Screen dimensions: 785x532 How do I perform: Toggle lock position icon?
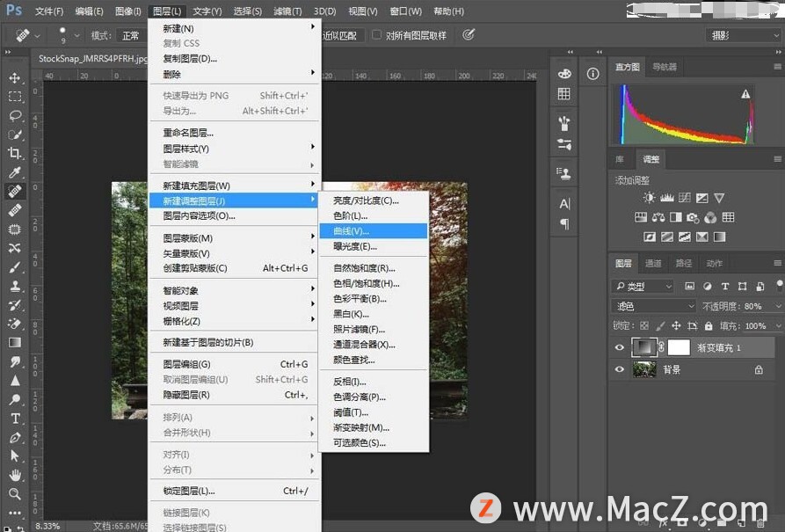click(x=676, y=326)
